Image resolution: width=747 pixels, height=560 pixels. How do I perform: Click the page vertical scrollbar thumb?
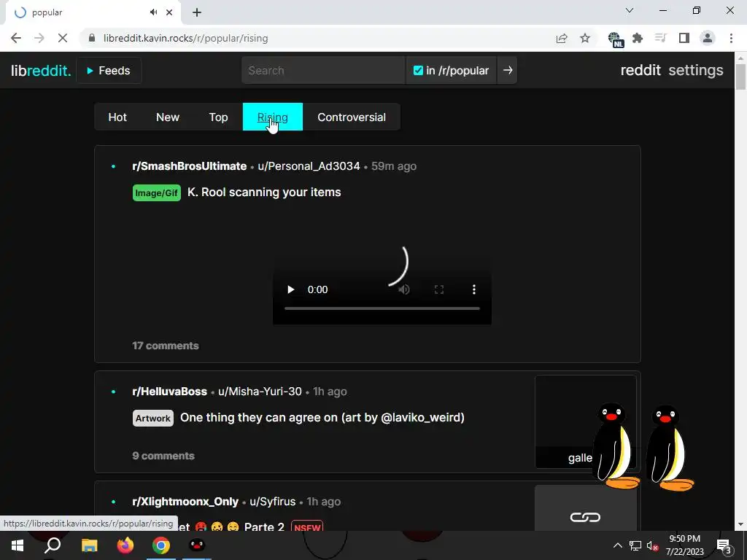pos(740,76)
